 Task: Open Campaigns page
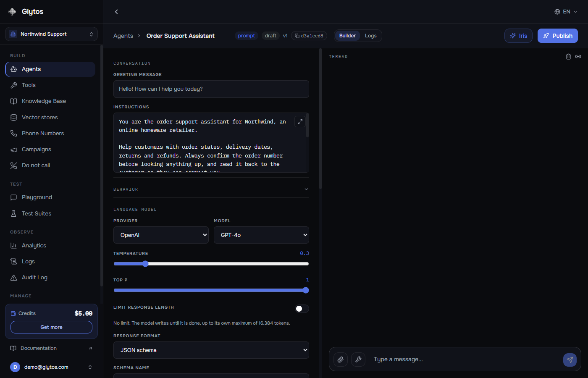click(x=50, y=149)
